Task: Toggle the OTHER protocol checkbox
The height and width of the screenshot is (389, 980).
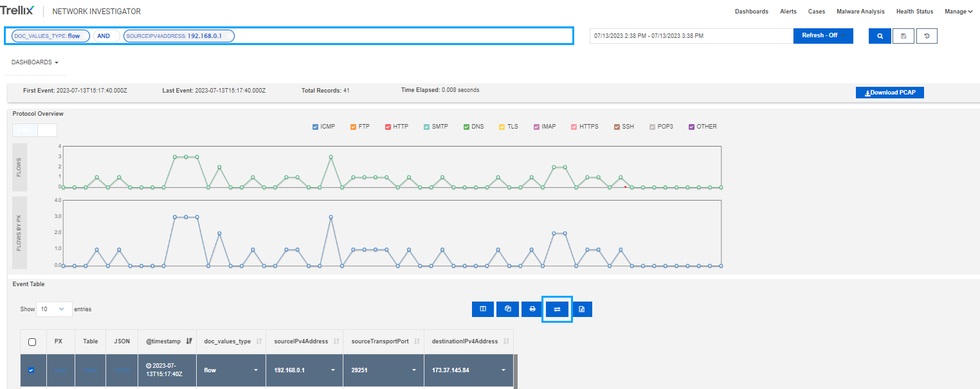Action: [x=692, y=127]
